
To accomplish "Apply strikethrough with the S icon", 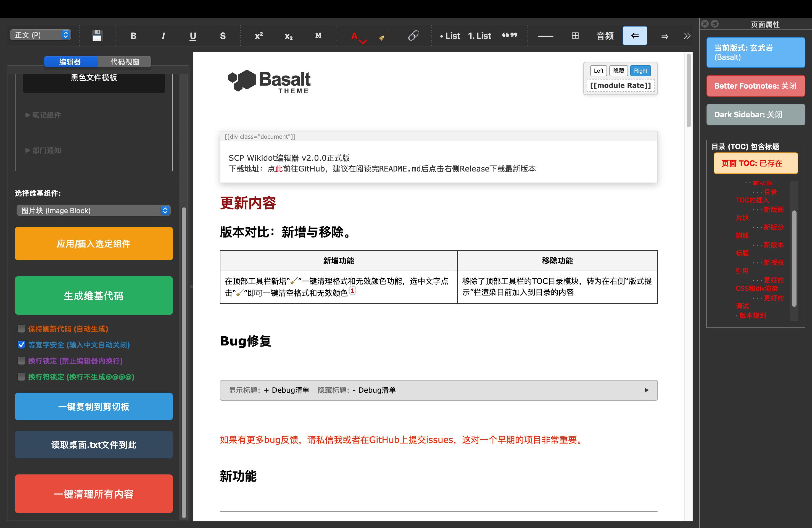I will pos(222,35).
